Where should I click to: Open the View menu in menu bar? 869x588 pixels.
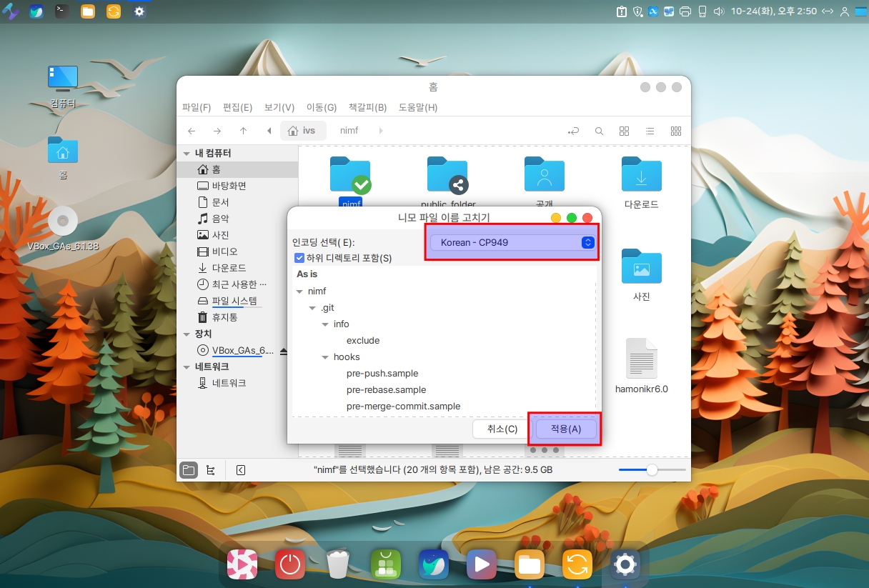click(x=279, y=107)
